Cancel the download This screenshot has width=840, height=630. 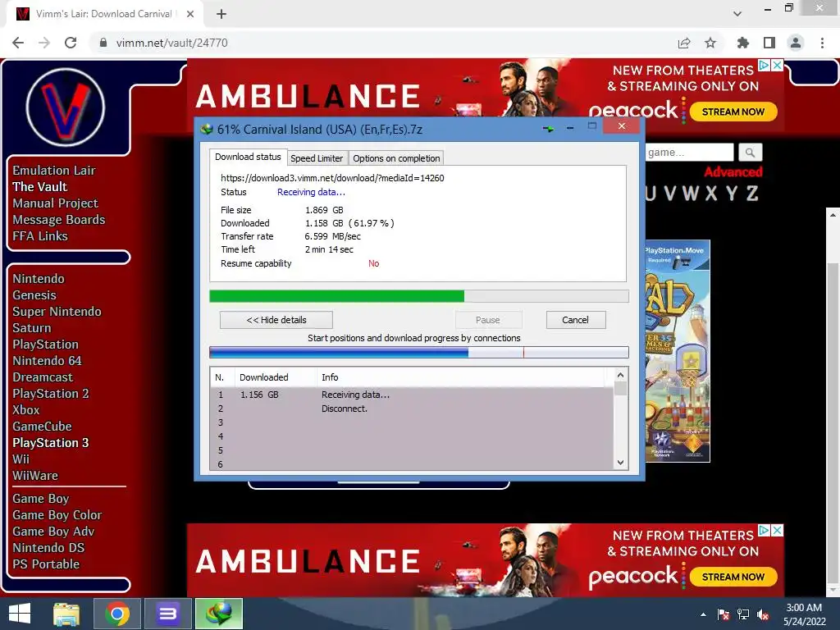pyautogui.click(x=575, y=320)
